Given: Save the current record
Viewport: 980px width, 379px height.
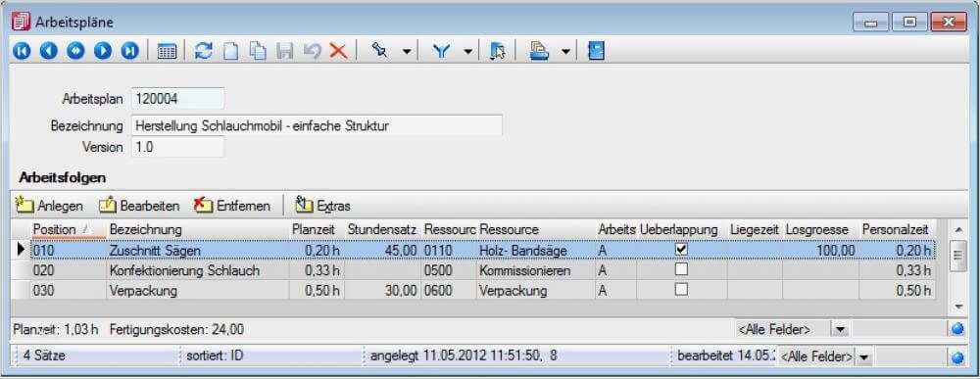Looking at the screenshot, I should point(285,51).
